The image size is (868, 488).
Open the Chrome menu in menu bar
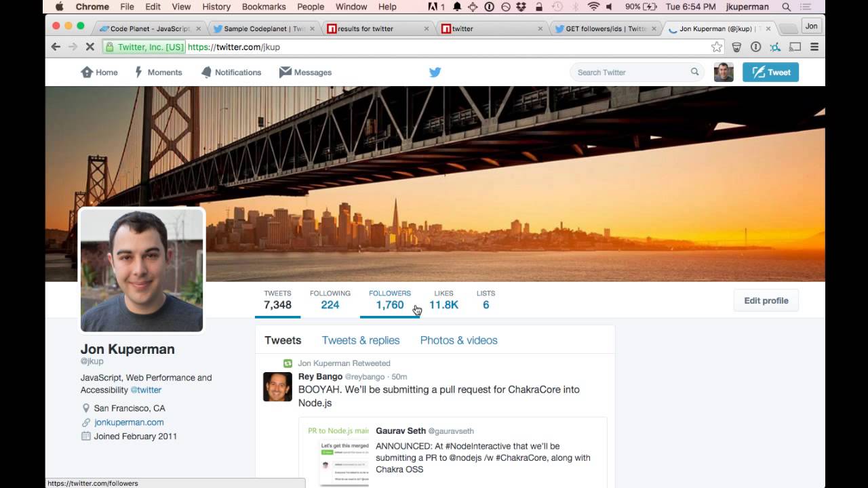click(x=92, y=7)
